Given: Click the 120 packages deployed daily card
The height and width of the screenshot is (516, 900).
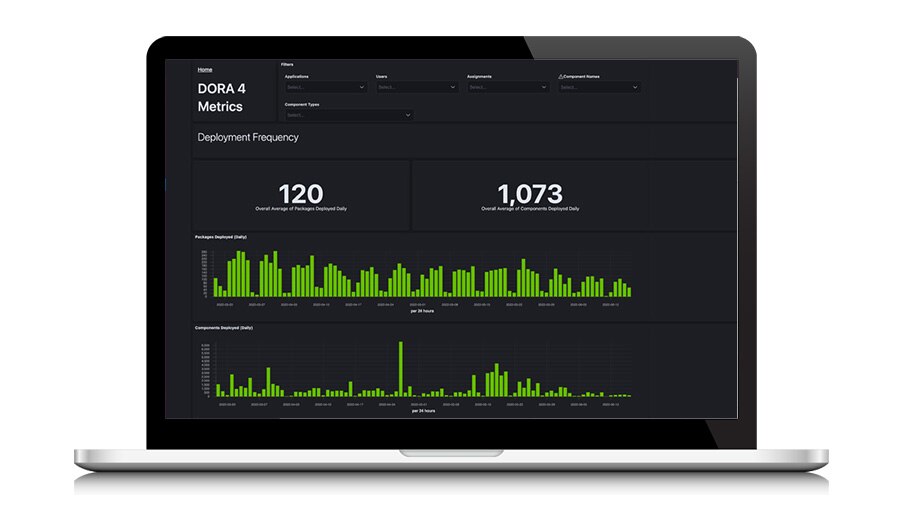Looking at the screenshot, I should [x=301, y=196].
